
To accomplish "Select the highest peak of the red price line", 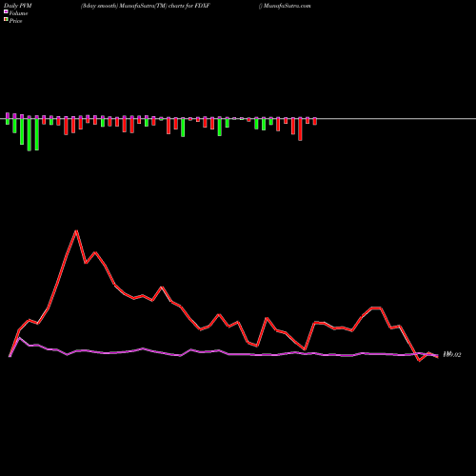I will pos(76,231).
